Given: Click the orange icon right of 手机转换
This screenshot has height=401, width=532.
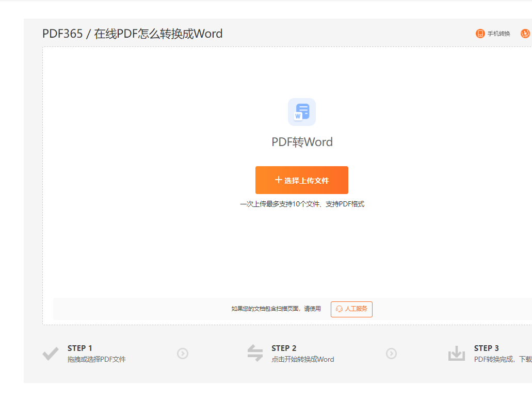Looking at the screenshot, I should (x=525, y=34).
